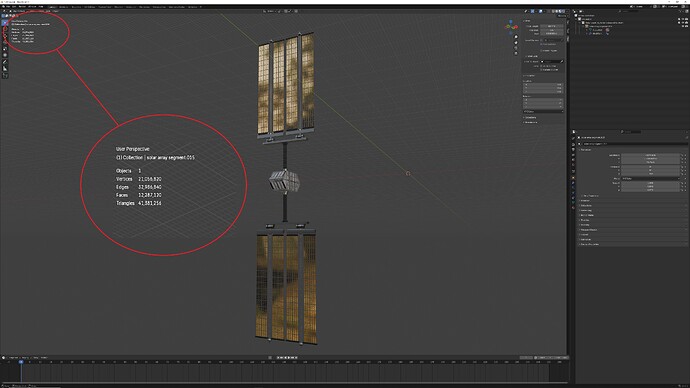Open the View Layer properties tab
The width and height of the screenshot is (690, 388).
tap(573, 155)
